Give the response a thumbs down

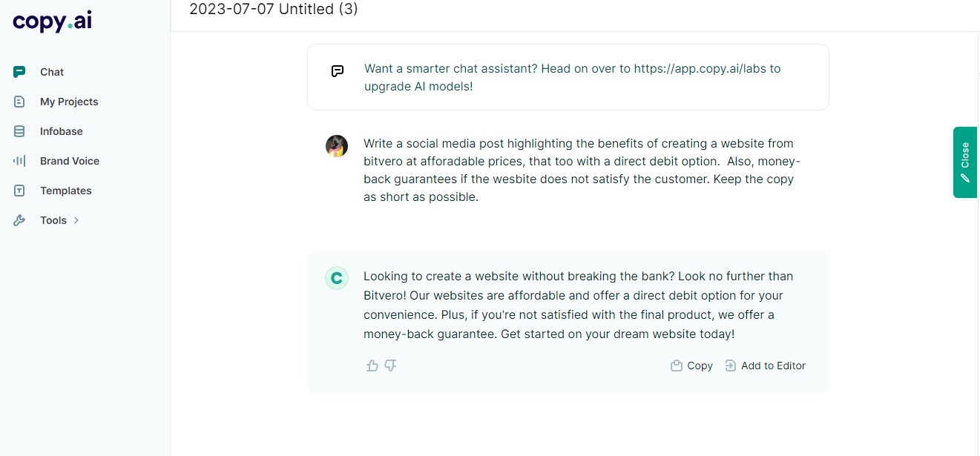coord(391,366)
